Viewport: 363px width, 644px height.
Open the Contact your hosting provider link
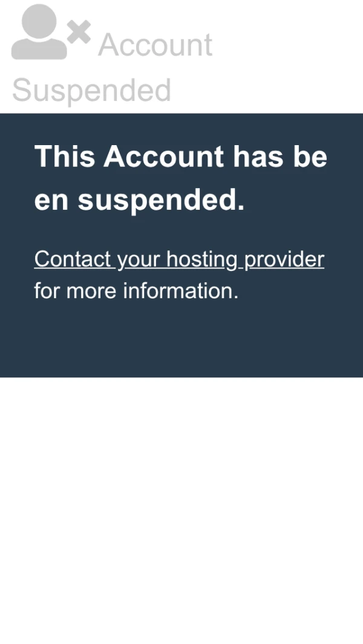coord(179,259)
